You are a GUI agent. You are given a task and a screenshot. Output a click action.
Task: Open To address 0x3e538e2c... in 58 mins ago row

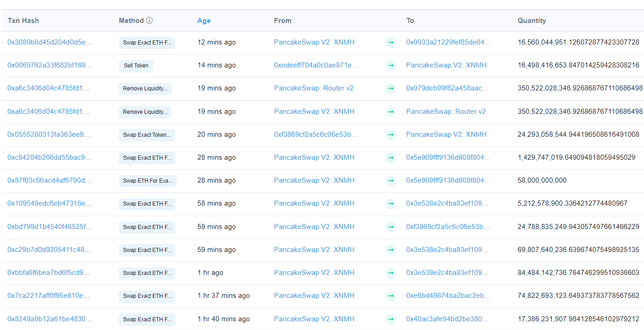click(448, 203)
